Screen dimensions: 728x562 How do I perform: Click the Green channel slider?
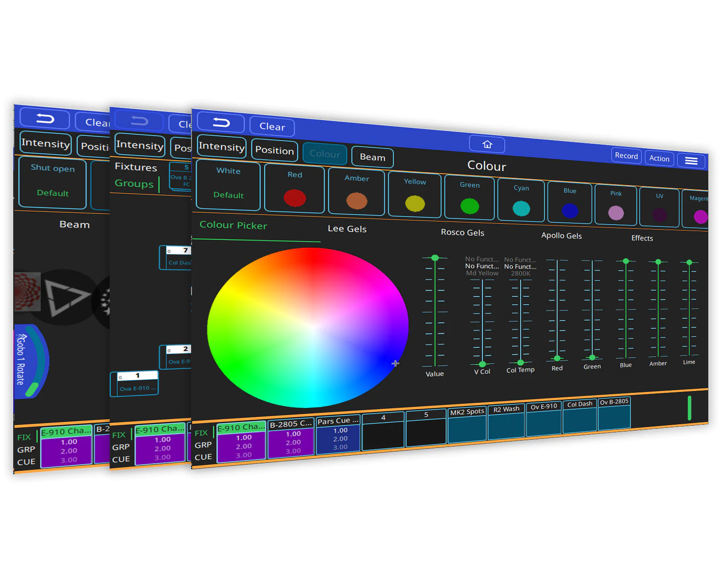pos(592,309)
